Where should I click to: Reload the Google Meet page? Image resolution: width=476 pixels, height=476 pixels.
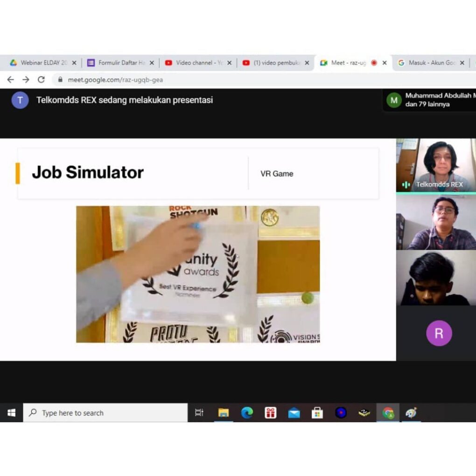tap(41, 80)
